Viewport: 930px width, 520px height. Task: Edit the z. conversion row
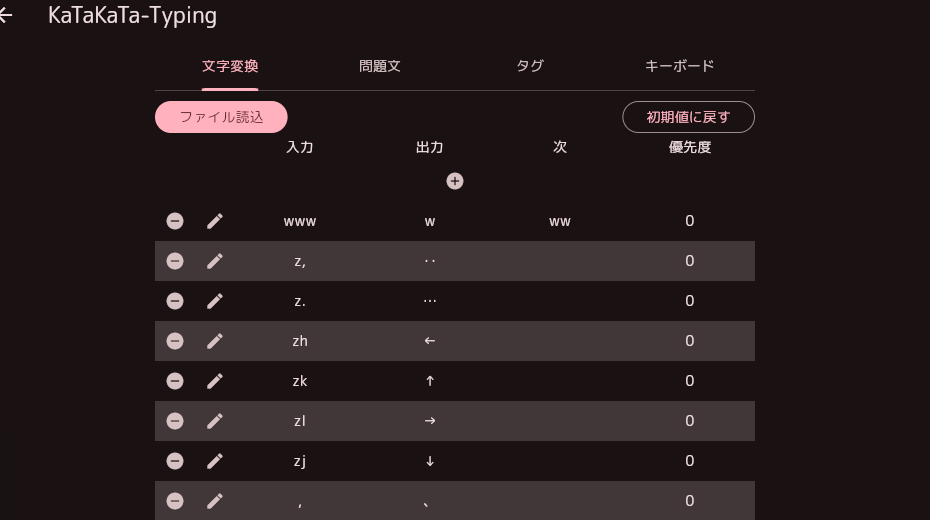click(215, 301)
